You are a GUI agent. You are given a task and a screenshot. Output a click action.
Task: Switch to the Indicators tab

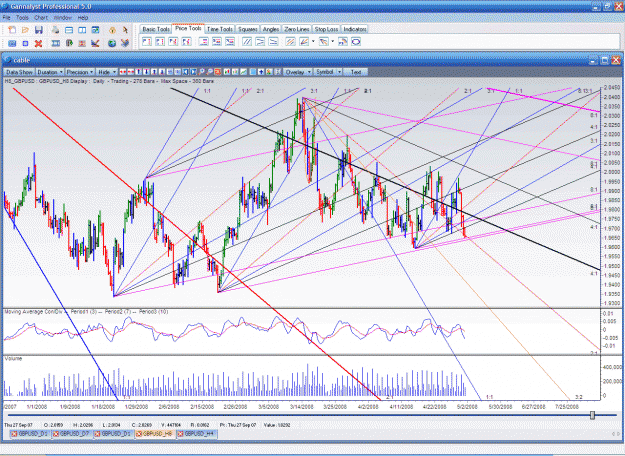pyautogui.click(x=355, y=29)
